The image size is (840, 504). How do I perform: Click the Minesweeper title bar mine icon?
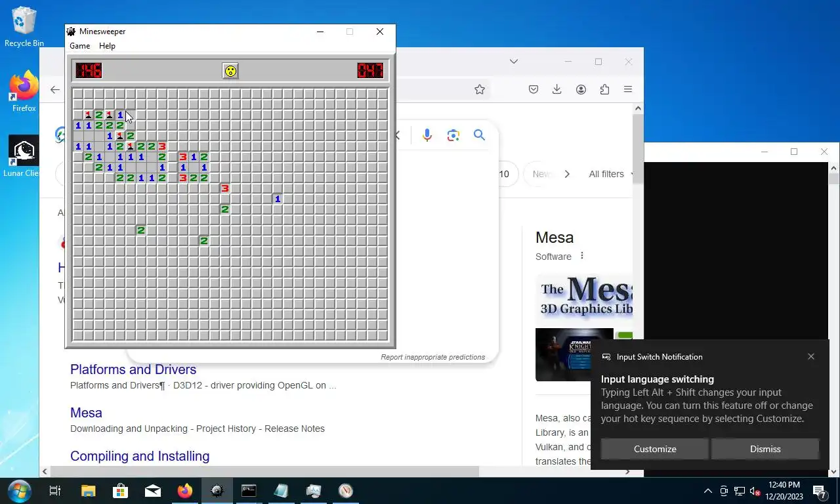(71, 31)
